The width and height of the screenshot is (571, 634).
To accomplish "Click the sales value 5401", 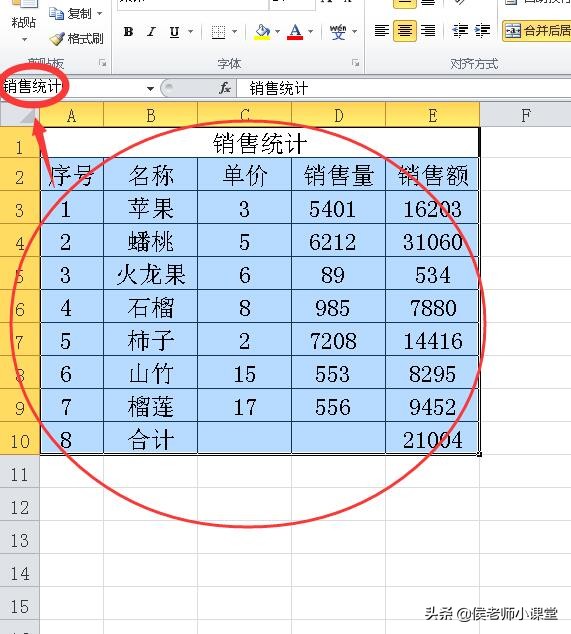I will click(338, 207).
